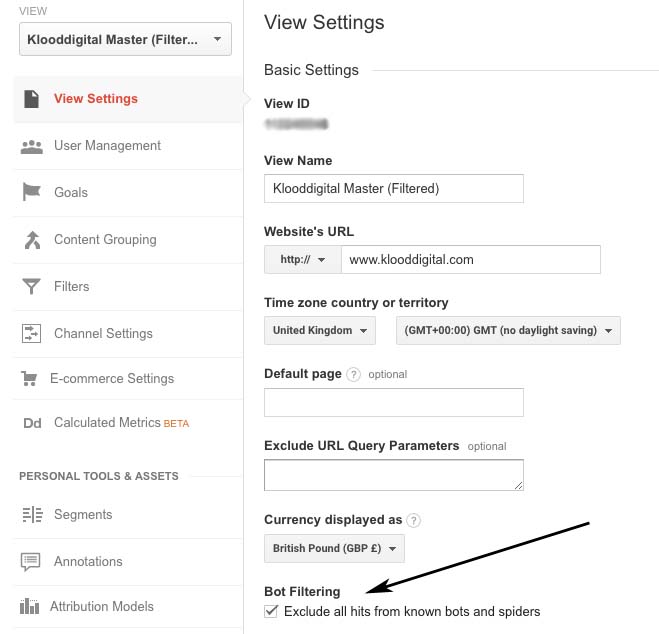
Task: Click the Goals flag icon
Action: 31,192
